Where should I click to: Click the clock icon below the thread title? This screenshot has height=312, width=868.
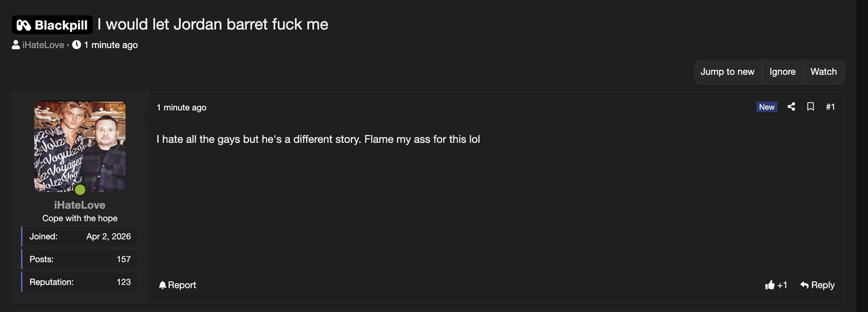[x=77, y=45]
